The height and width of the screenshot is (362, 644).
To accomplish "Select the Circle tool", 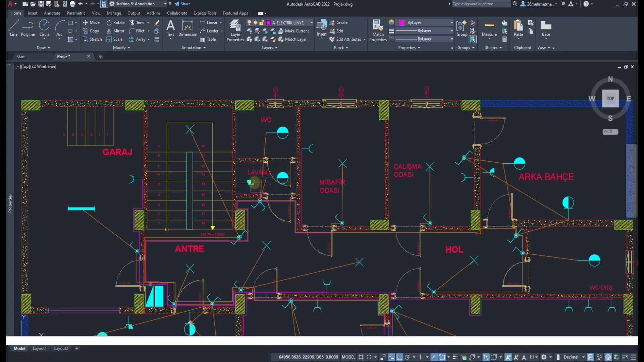I will 44,27.
